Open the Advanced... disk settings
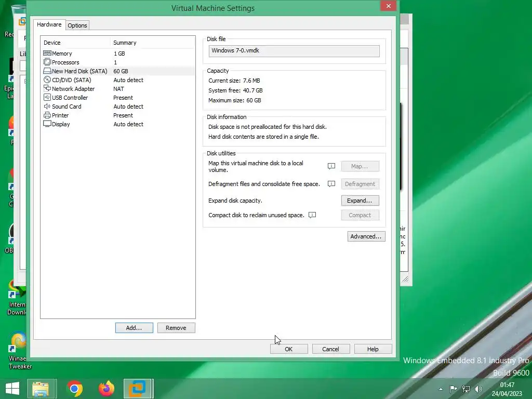The width and height of the screenshot is (532, 399). tap(366, 236)
